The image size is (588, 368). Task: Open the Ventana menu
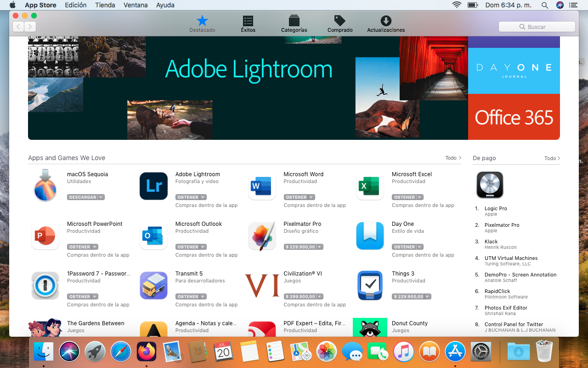coord(136,5)
